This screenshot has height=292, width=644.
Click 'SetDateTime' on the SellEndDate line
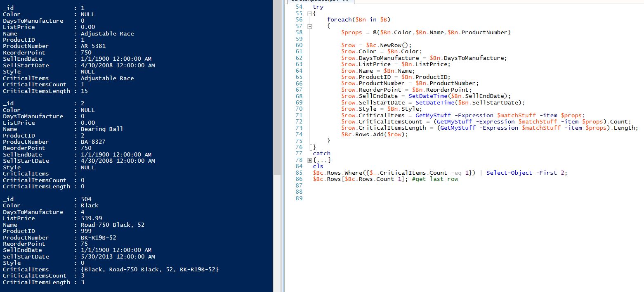[427, 96]
